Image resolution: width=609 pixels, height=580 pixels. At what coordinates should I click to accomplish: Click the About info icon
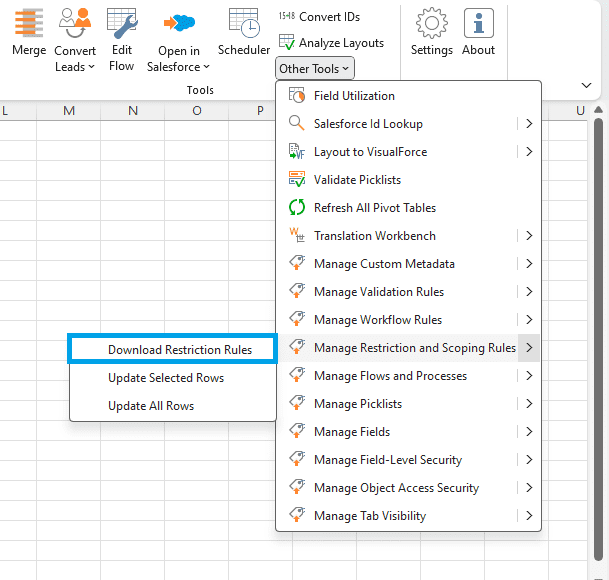click(x=479, y=23)
